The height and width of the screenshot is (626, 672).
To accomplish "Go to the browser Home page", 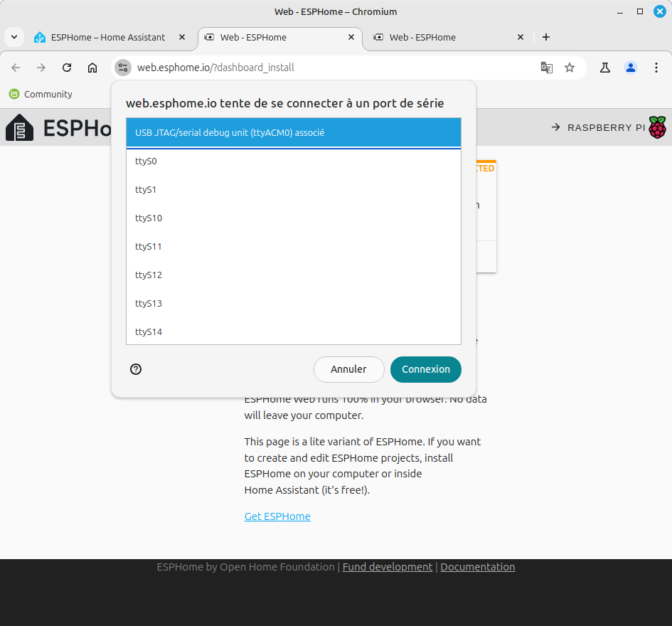I will click(x=92, y=68).
